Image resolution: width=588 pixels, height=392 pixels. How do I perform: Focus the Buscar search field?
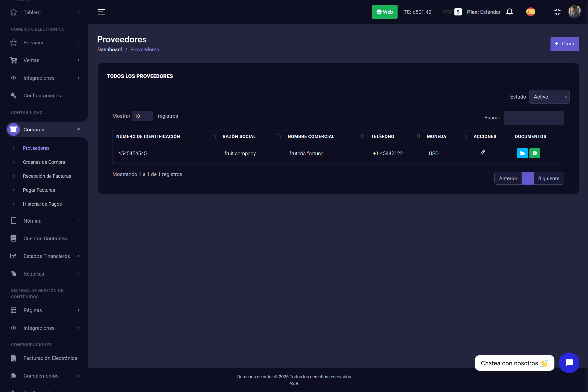click(x=534, y=118)
